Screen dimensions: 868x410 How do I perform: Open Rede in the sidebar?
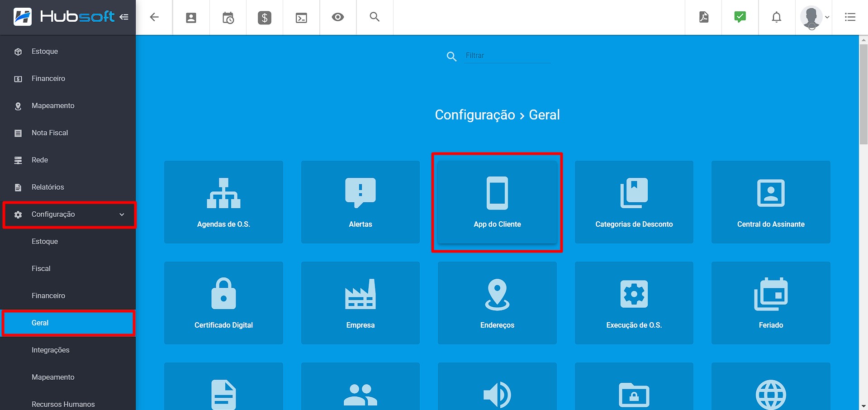[x=68, y=160]
